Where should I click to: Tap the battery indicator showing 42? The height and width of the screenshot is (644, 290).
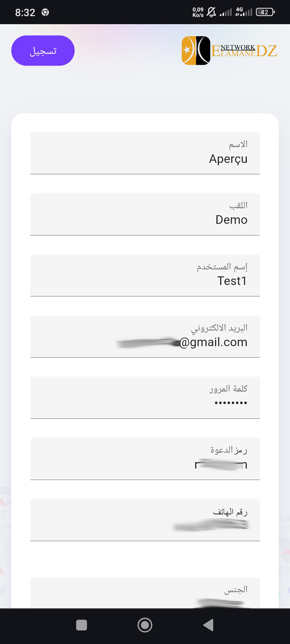tap(265, 12)
